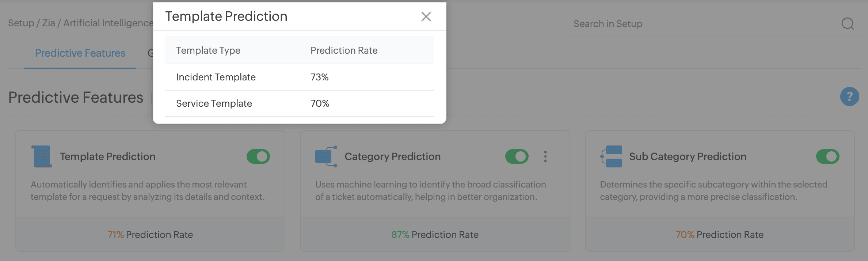View the 71% Prediction Rate details
The image size is (868, 261).
click(x=150, y=235)
